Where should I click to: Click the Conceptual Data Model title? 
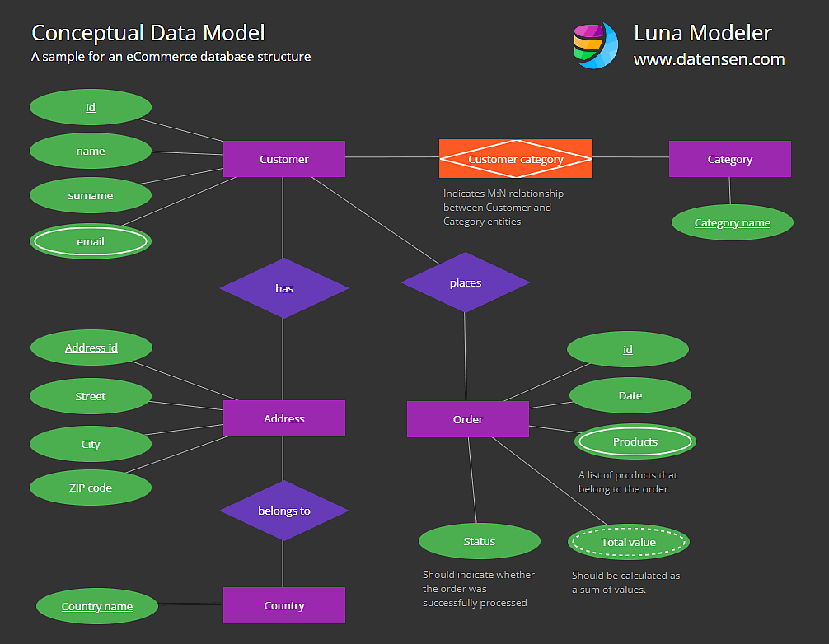(x=148, y=33)
